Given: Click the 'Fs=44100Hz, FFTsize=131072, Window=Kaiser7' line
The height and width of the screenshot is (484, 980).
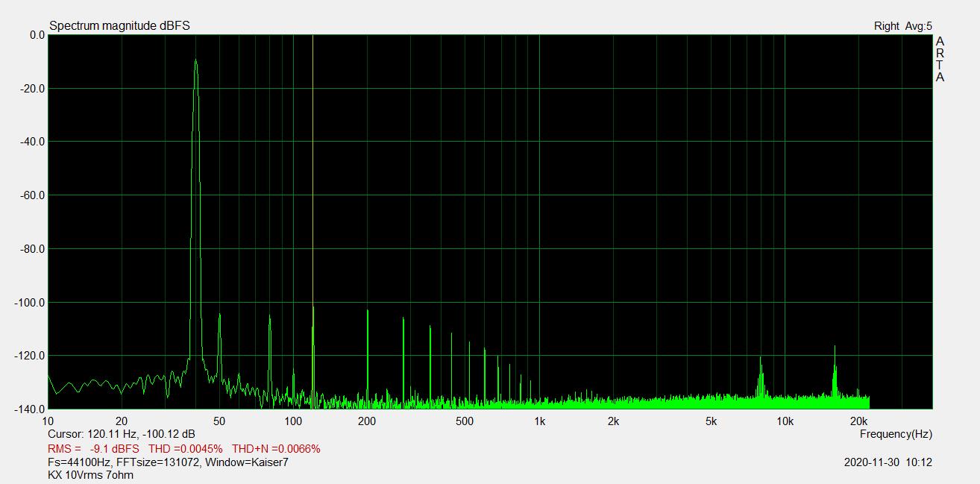Looking at the screenshot, I should coord(168,462).
